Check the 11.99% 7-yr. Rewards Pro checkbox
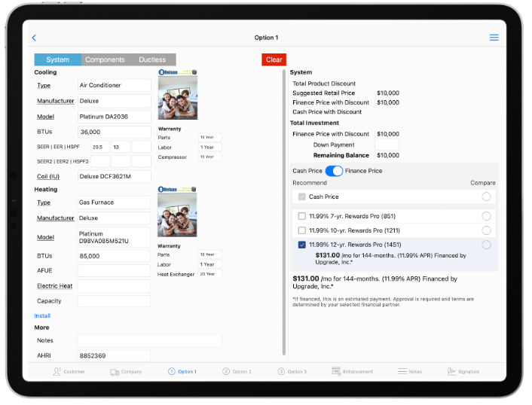The width and height of the screenshot is (532, 405). tap(301, 216)
